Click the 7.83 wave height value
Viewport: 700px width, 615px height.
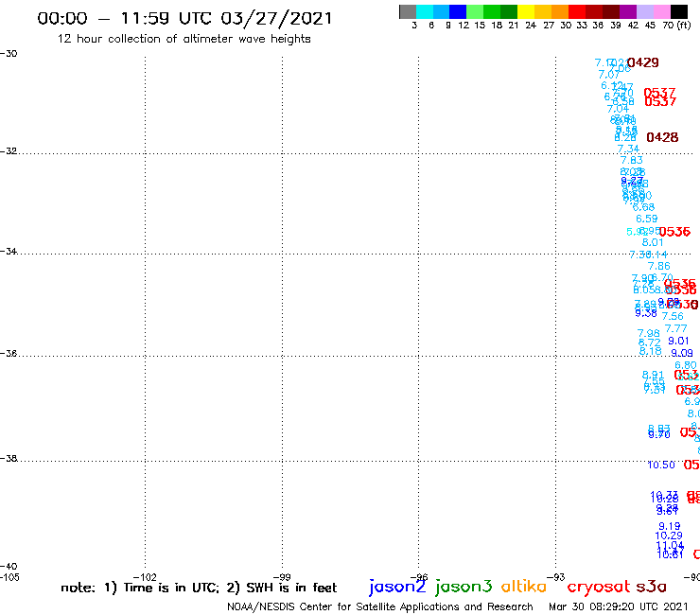pos(632,160)
